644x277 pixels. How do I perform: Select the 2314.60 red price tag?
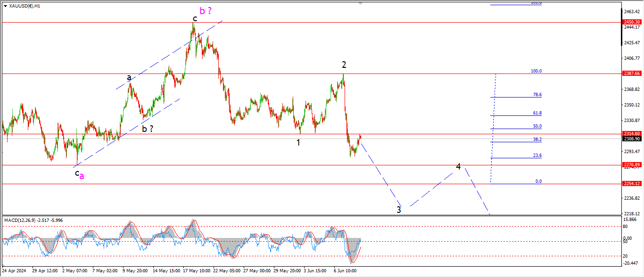click(x=632, y=134)
